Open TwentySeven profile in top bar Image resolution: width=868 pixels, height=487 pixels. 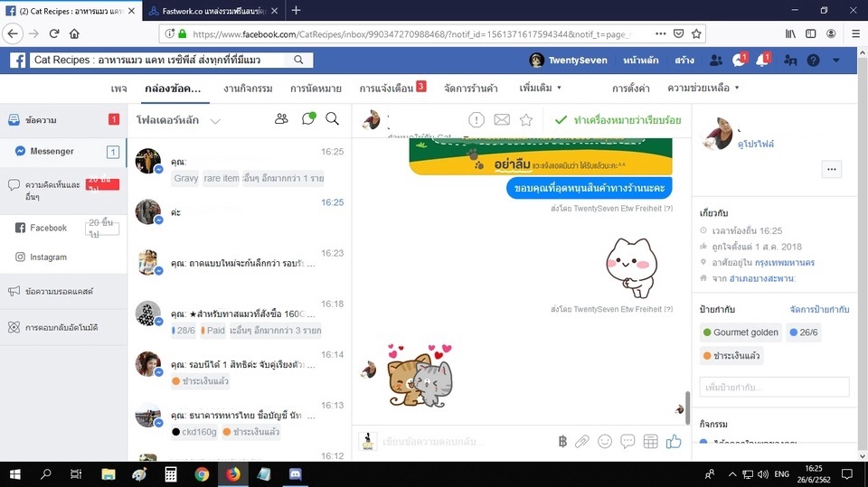click(569, 60)
